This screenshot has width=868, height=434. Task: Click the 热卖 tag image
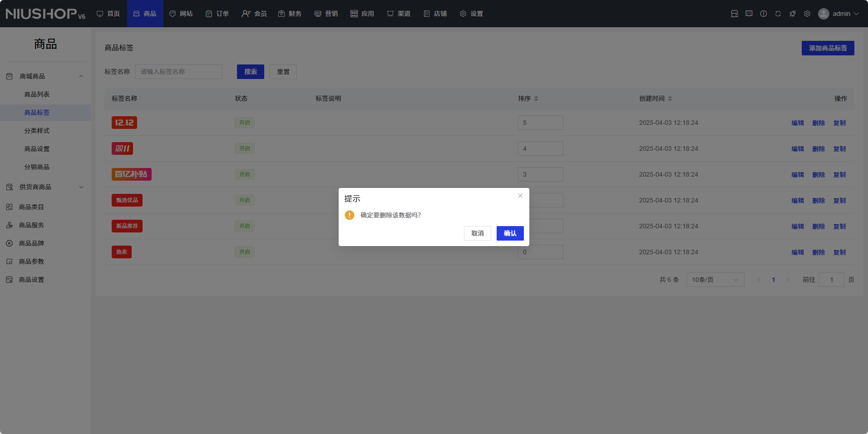(122, 252)
